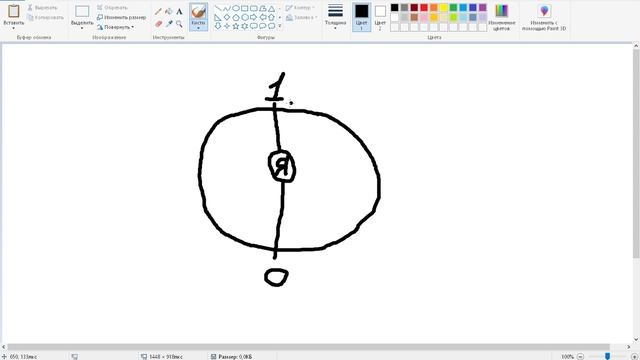
Task: Choose the dark red palette swatch
Action: pos(414,7)
